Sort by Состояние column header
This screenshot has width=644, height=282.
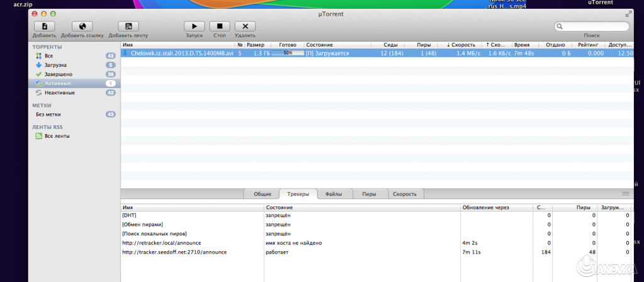(336, 45)
